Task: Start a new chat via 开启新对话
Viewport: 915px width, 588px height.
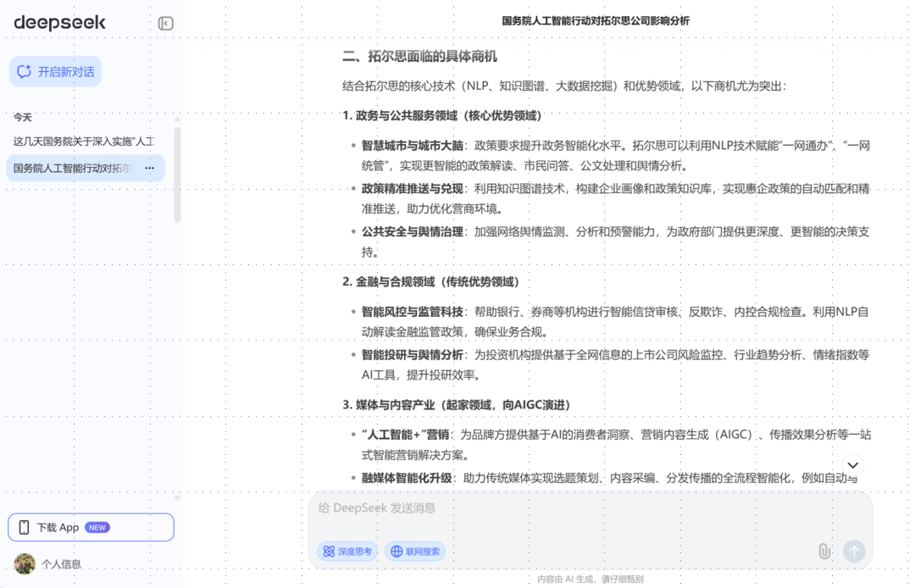Action: click(x=55, y=72)
